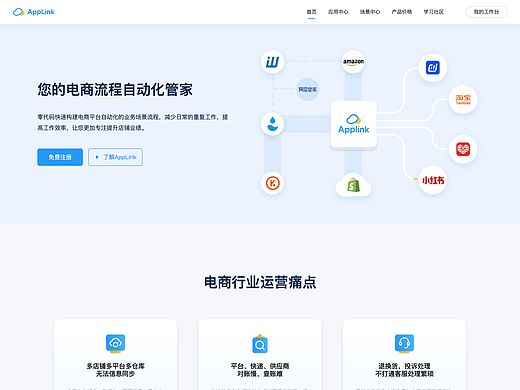Click the Shopify bag cloud icon

point(353,185)
